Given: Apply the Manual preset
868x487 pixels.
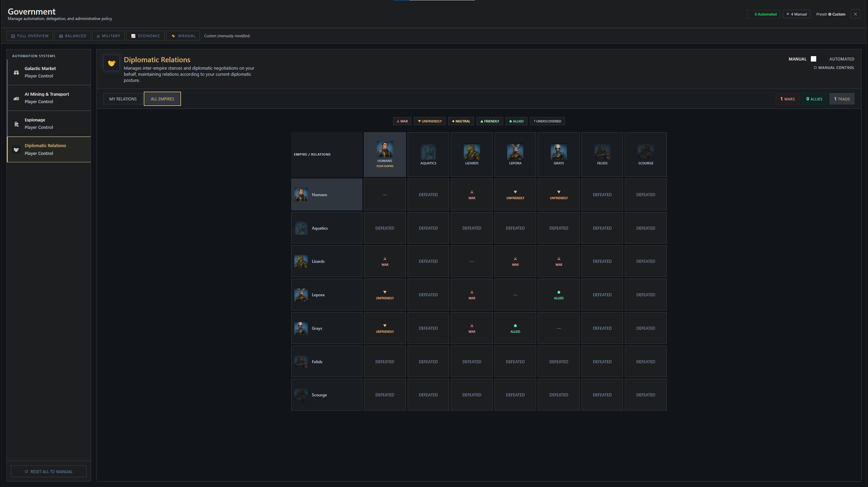Looking at the screenshot, I should [183, 36].
